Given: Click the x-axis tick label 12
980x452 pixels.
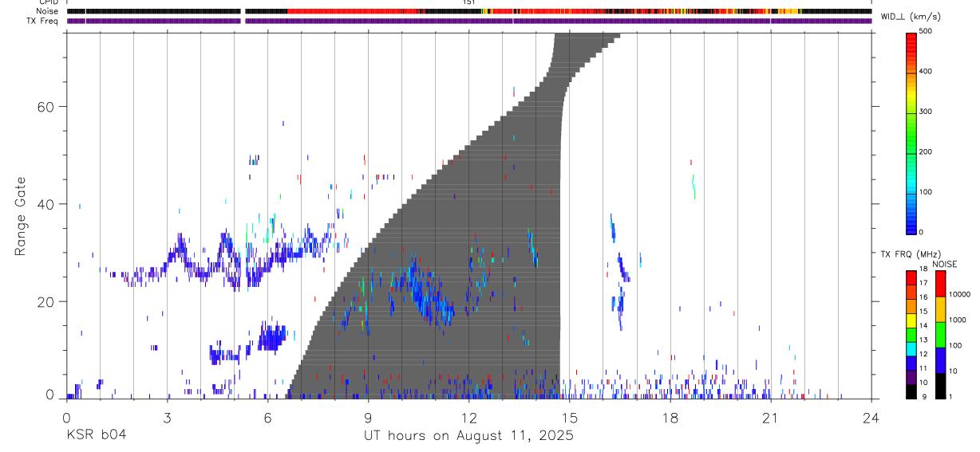Looking at the screenshot, I should [x=468, y=416].
